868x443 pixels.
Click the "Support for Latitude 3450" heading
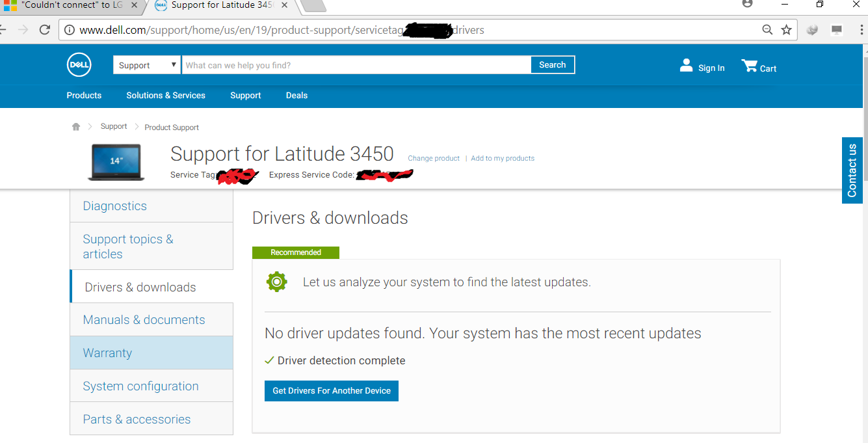pos(282,154)
